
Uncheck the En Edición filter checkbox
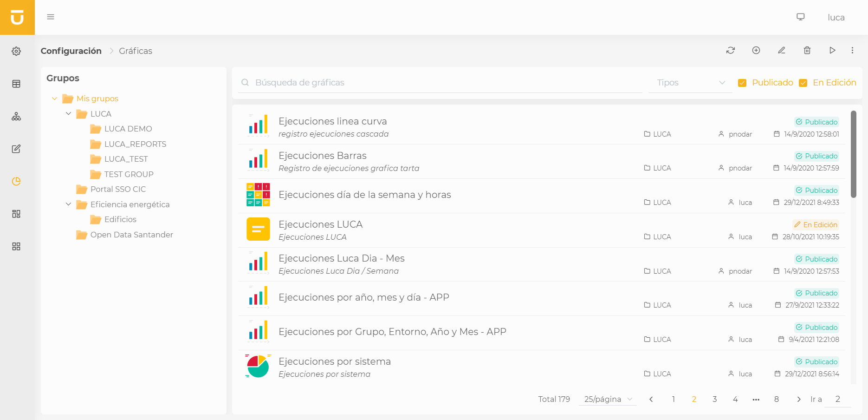pyautogui.click(x=803, y=83)
